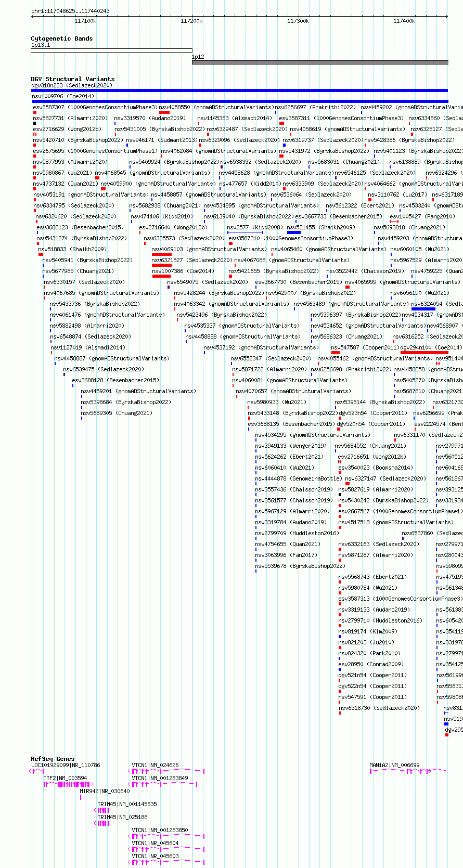Image resolution: width=463 pixels, height=868 pixels.
Task: Click esv2716629 (Wong2012b) label
Action: [x=67, y=129]
